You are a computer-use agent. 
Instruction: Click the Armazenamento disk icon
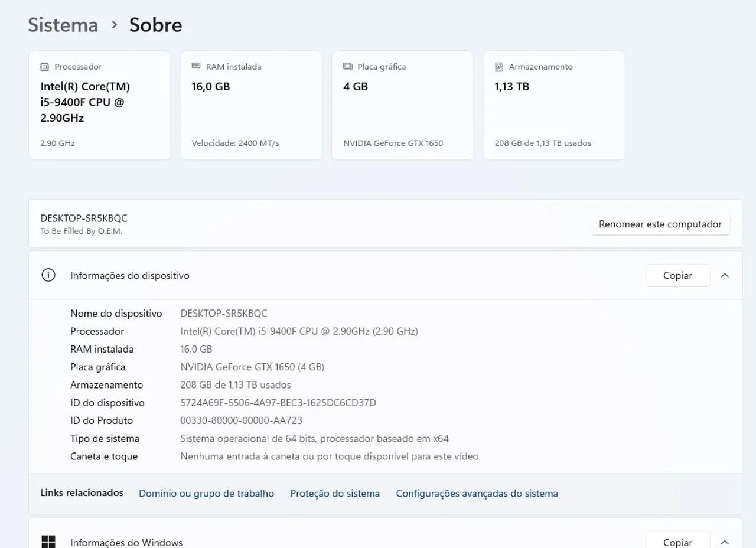(x=499, y=67)
